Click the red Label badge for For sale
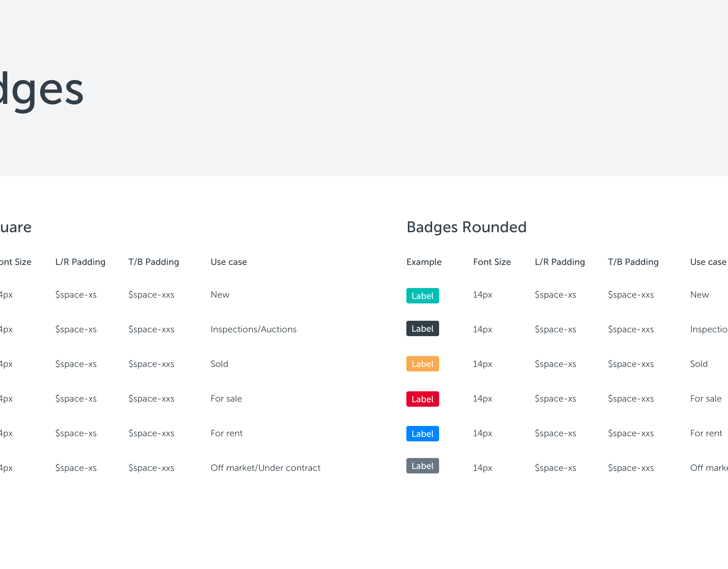This screenshot has width=728, height=569. pyautogui.click(x=422, y=399)
